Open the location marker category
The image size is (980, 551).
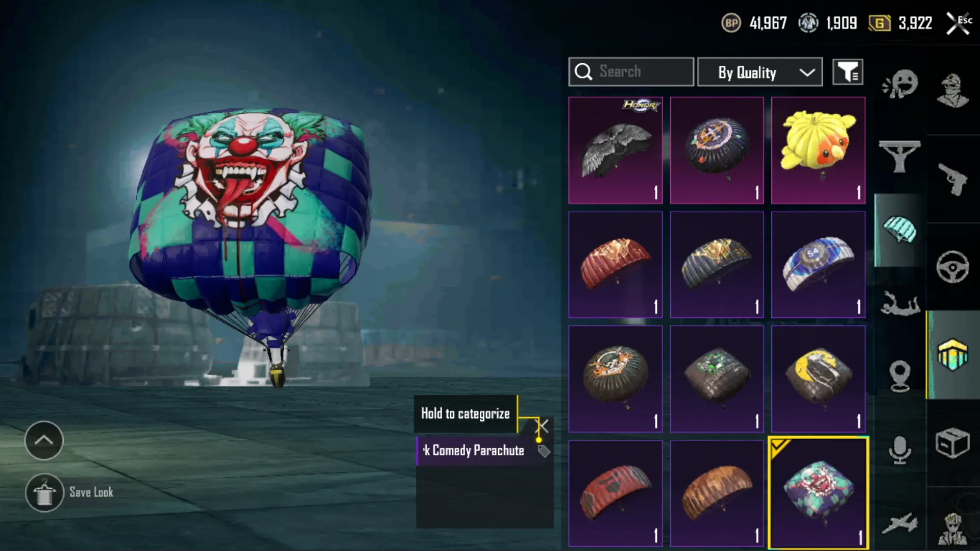point(900,376)
